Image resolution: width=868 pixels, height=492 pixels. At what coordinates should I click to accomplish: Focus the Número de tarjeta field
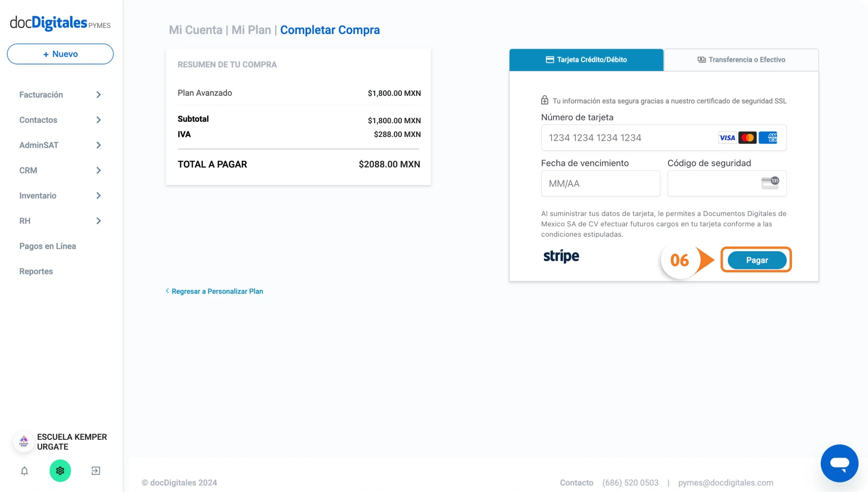(x=628, y=138)
